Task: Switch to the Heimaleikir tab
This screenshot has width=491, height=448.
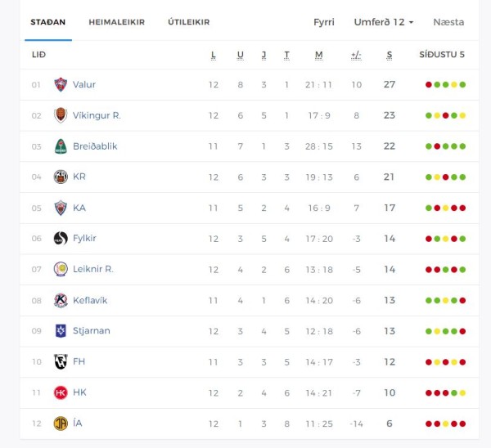Action: pos(116,22)
